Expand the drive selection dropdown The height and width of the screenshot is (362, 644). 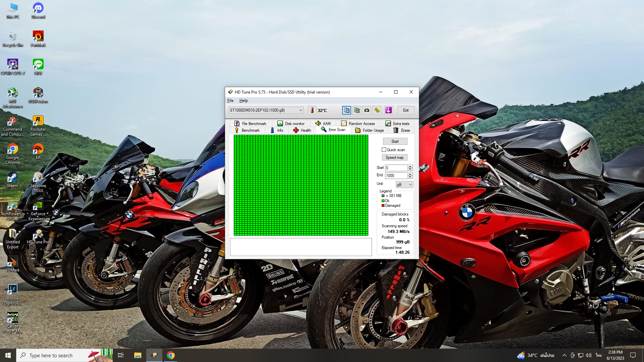(301, 110)
